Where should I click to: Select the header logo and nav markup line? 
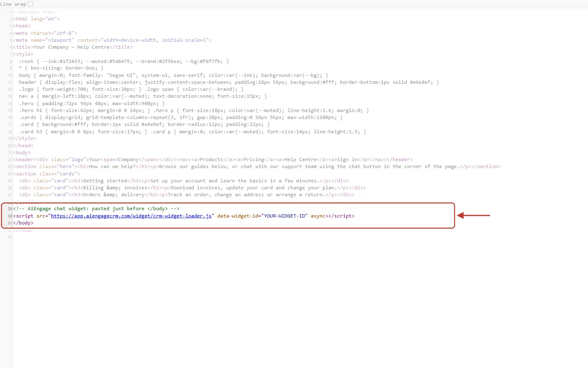click(x=213, y=159)
